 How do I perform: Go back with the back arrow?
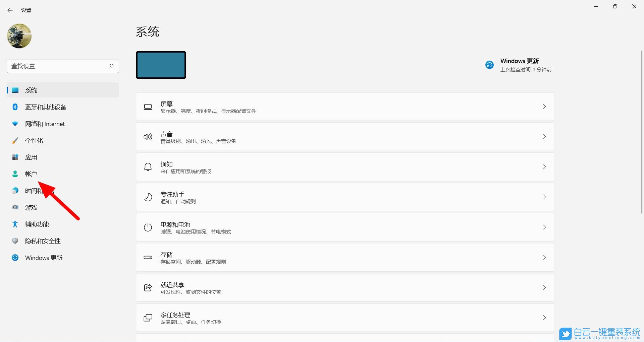pos(10,10)
